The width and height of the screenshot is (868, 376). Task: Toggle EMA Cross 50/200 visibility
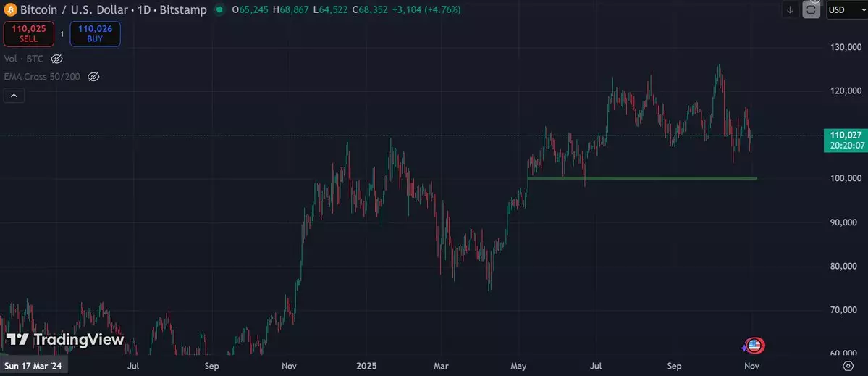(93, 76)
